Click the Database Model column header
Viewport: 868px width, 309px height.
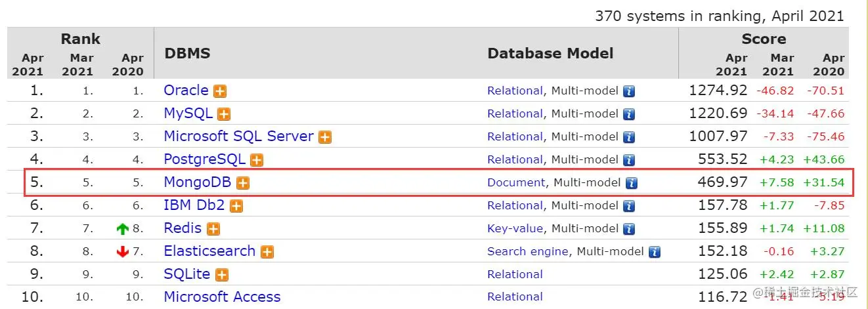550,54
